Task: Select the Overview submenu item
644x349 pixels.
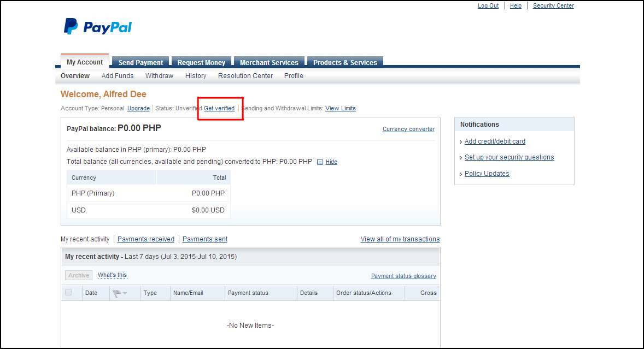Action: 75,76
